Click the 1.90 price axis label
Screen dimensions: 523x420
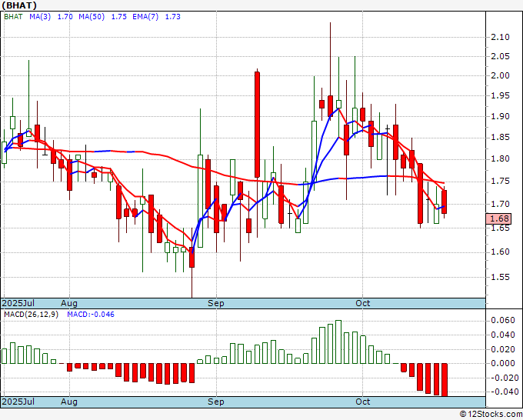pos(501,116)
